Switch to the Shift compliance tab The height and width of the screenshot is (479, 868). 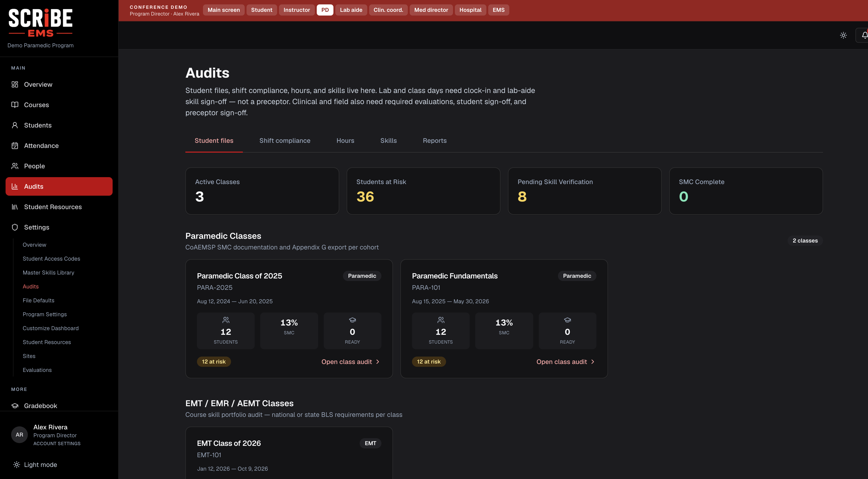pos(285,141)
